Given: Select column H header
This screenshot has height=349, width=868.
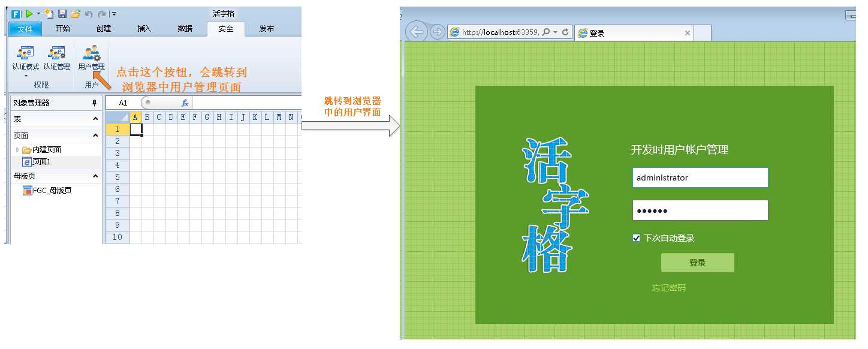Looking at the screenshot, I should [219, 117].
